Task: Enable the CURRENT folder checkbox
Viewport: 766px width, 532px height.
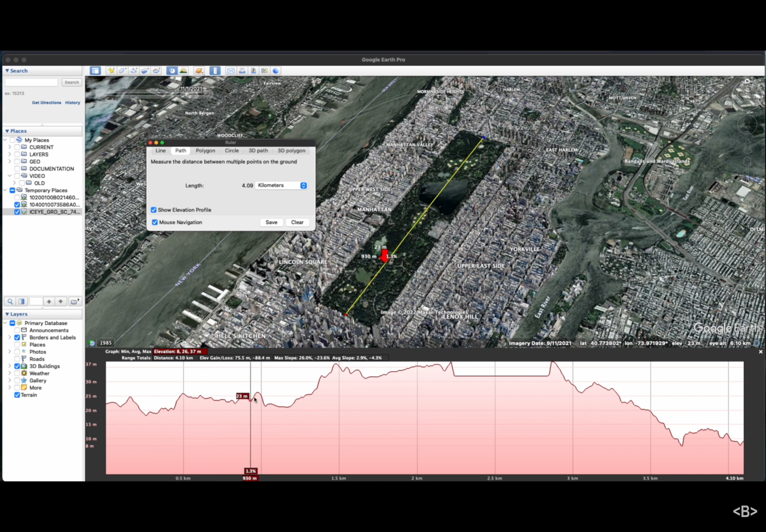Action: [17, 147]
